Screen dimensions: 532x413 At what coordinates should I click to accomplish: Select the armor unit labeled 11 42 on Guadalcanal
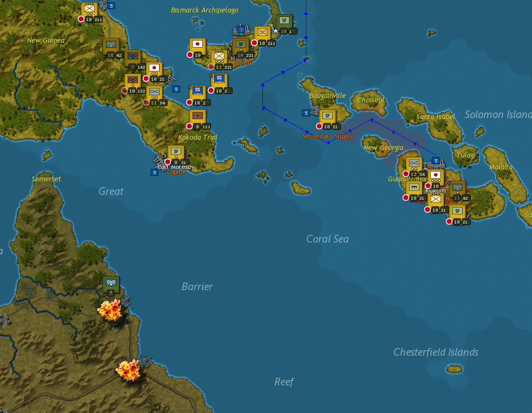[x=458, y=189]
